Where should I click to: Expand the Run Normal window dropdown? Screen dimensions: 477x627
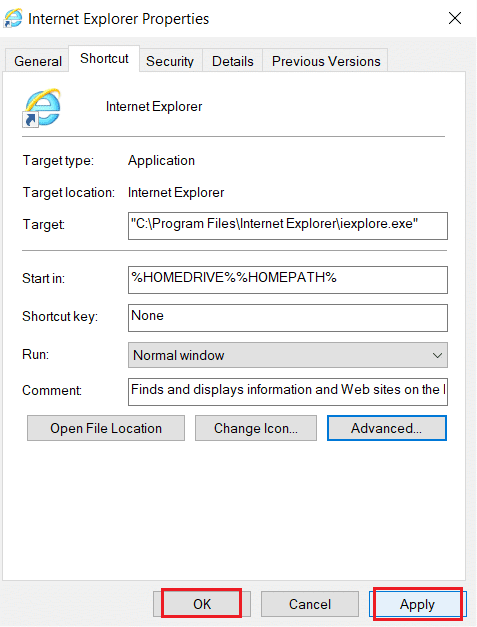tap(287, 355)
